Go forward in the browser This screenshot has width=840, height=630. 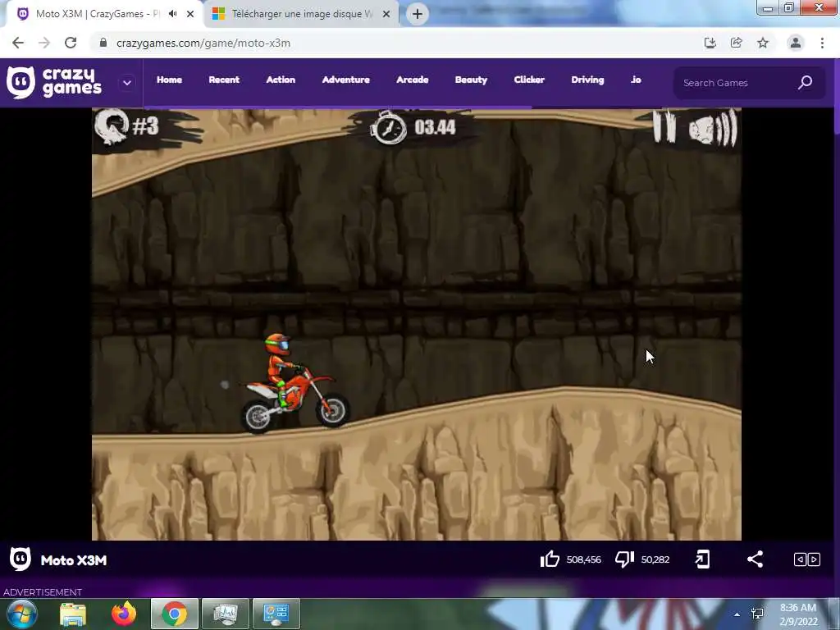44,43
